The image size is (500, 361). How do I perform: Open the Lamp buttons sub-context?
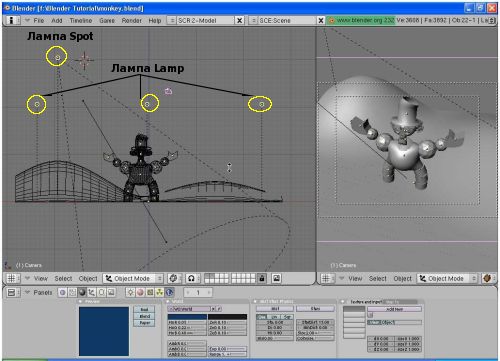pyautogui.click(x=131, y=293)
